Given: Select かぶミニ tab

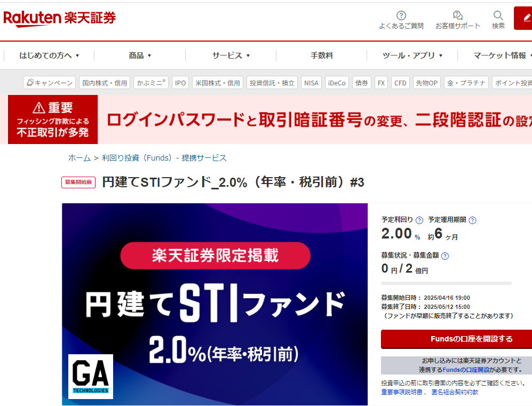Looking at the screenshot, I should coord(151,82).
